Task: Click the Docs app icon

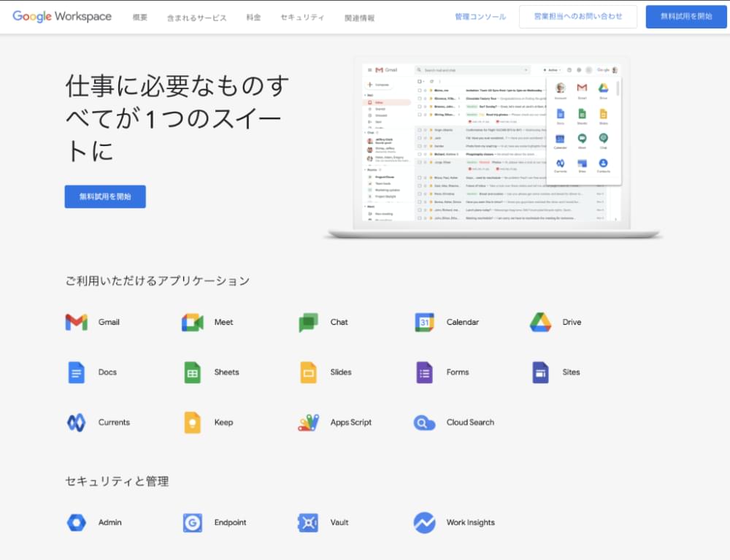Action: tap(76, 372)
